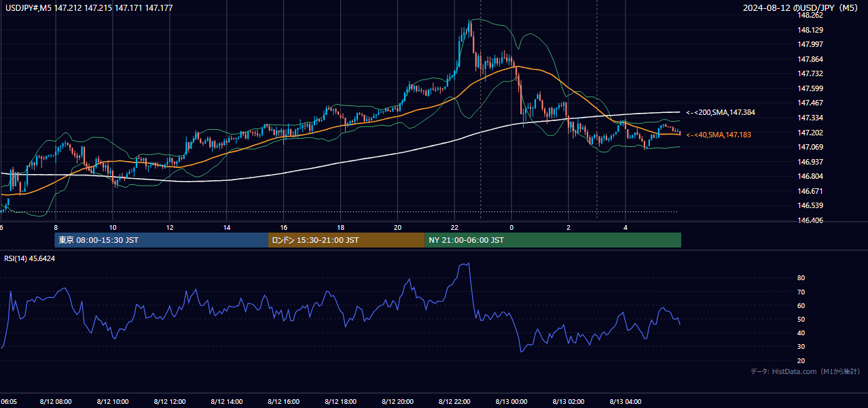Click the 8/12 20:00 date label
Image resolution: width=868 pixels, height=408 pixels.
(x=398, y=401)
